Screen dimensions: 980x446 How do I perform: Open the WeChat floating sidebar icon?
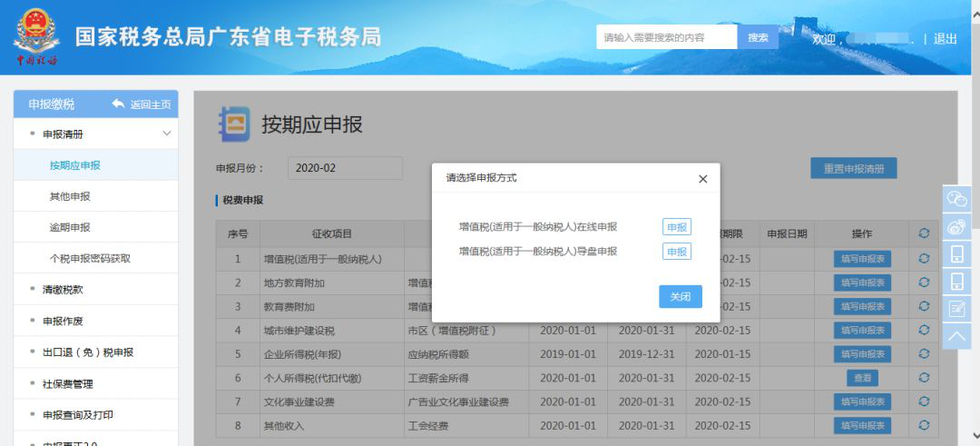point(957,198)
